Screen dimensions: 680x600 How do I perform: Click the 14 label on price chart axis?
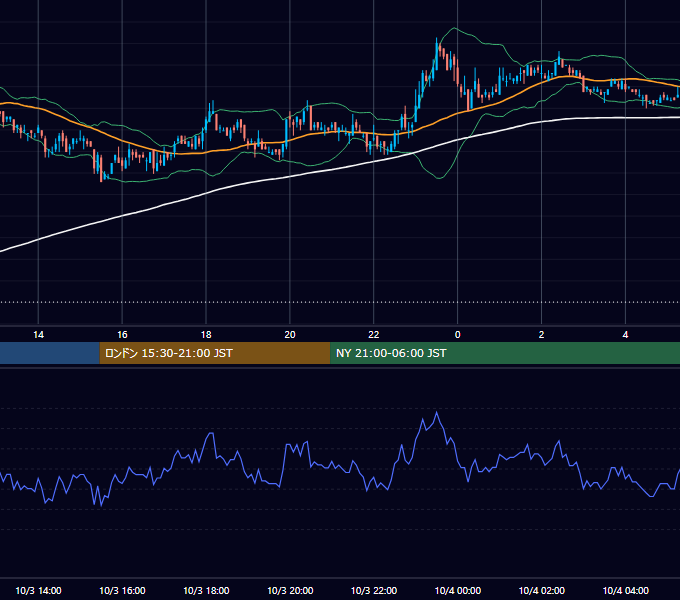pyautogui.click(x=38, y=335)
